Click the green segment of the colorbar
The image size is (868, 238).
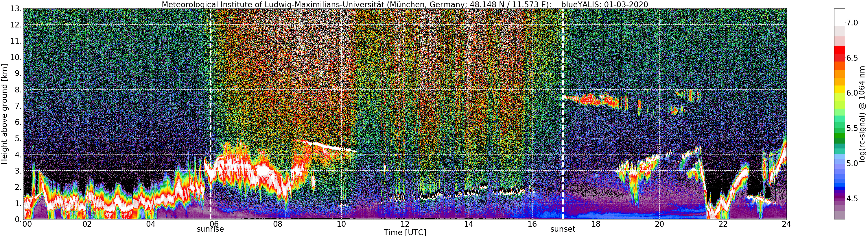839,136
